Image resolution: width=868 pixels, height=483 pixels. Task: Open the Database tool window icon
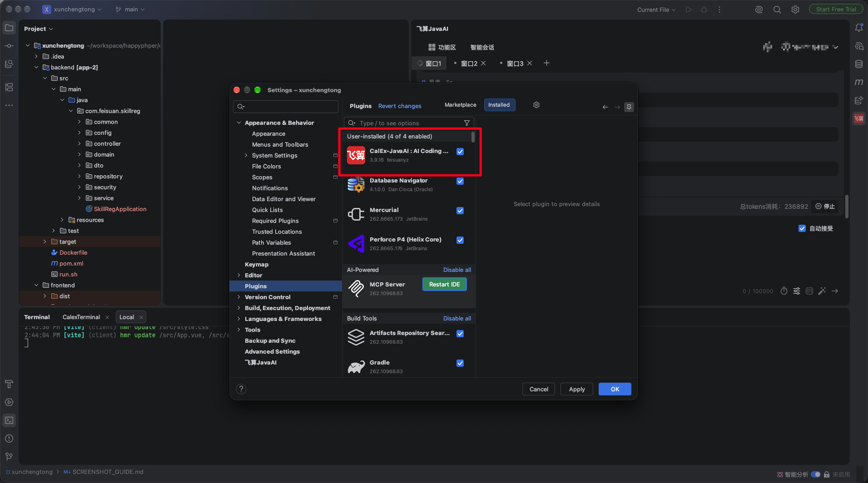click(859, 64)
